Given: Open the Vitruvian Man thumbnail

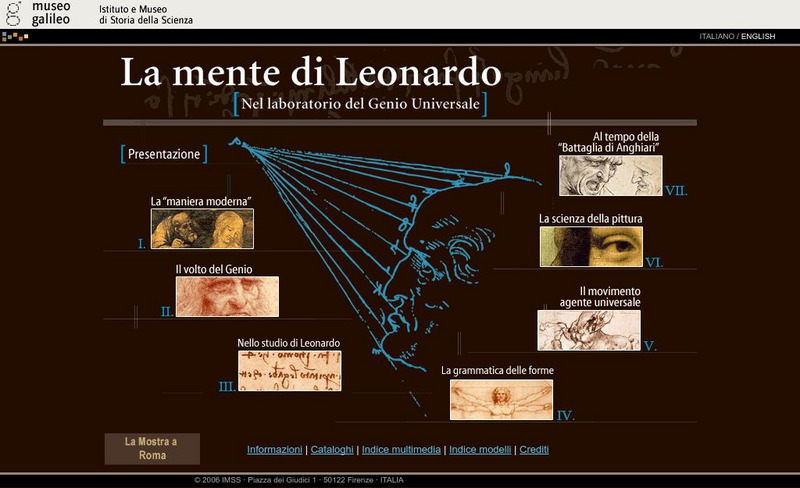Looking at the screenshot, I should (501, 400).
